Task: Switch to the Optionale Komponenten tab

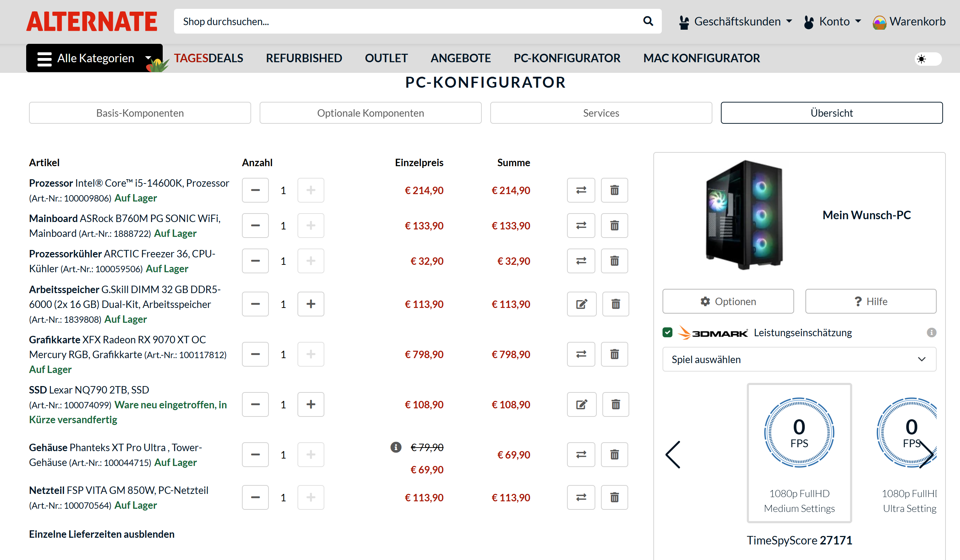Action: click(370, 113)
